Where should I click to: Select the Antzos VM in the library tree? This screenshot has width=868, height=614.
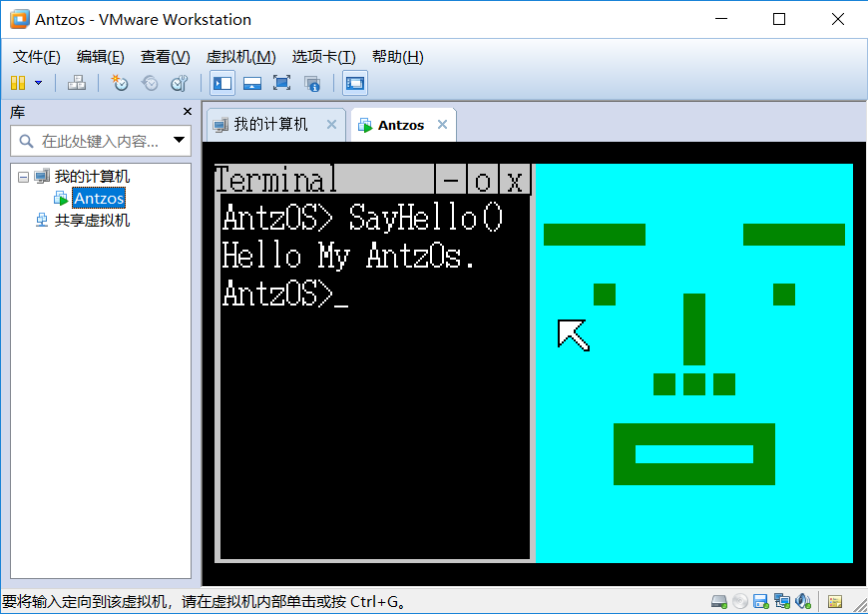point(99,198)
